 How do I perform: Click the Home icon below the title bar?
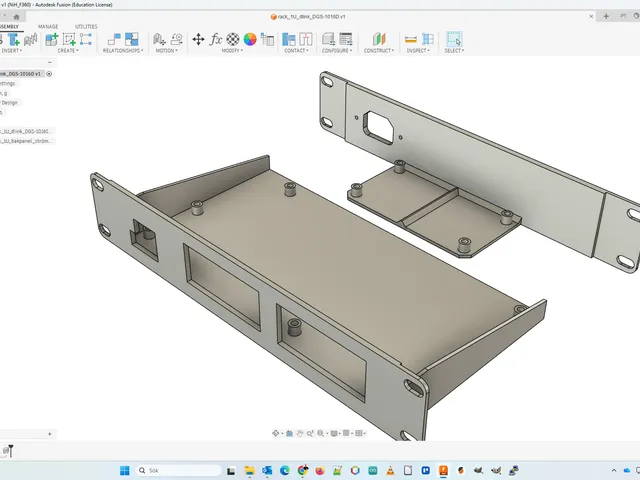(16, 17)
